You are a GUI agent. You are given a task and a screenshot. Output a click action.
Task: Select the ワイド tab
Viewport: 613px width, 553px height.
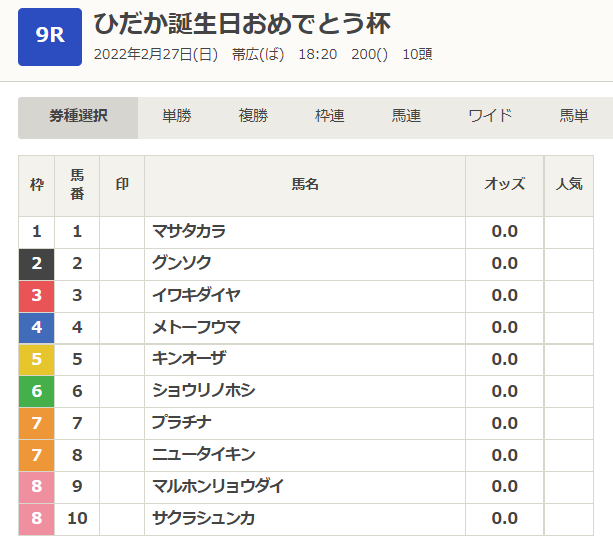490,117
